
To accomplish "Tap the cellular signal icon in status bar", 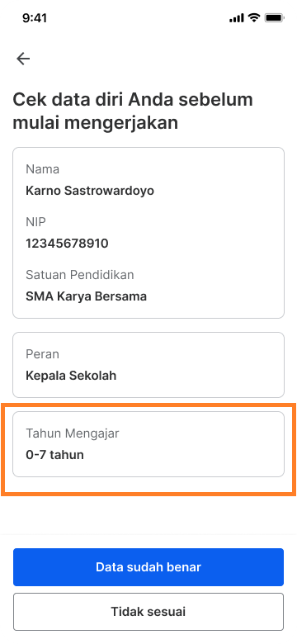I will tap(237, 18).
